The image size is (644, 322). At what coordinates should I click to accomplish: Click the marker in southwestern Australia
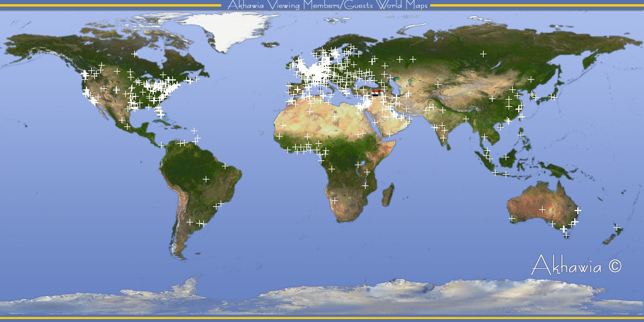pyautogui.click(x=512, y=218)
